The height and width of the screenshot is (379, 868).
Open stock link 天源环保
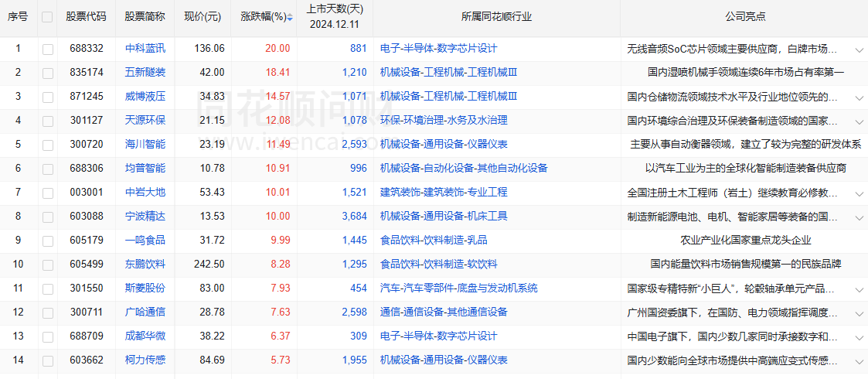[145, 120]
